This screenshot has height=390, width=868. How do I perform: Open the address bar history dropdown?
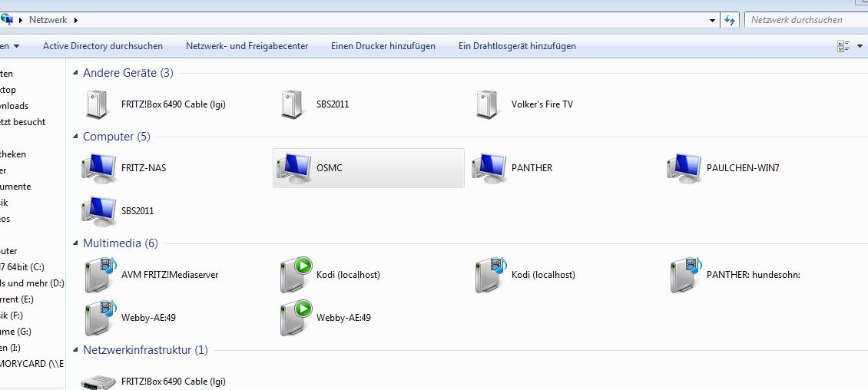coord(712,21)
